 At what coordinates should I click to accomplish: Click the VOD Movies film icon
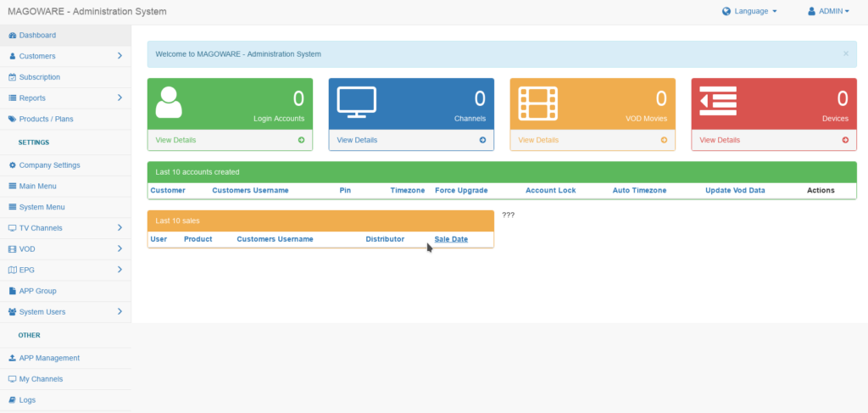[538, 103]
